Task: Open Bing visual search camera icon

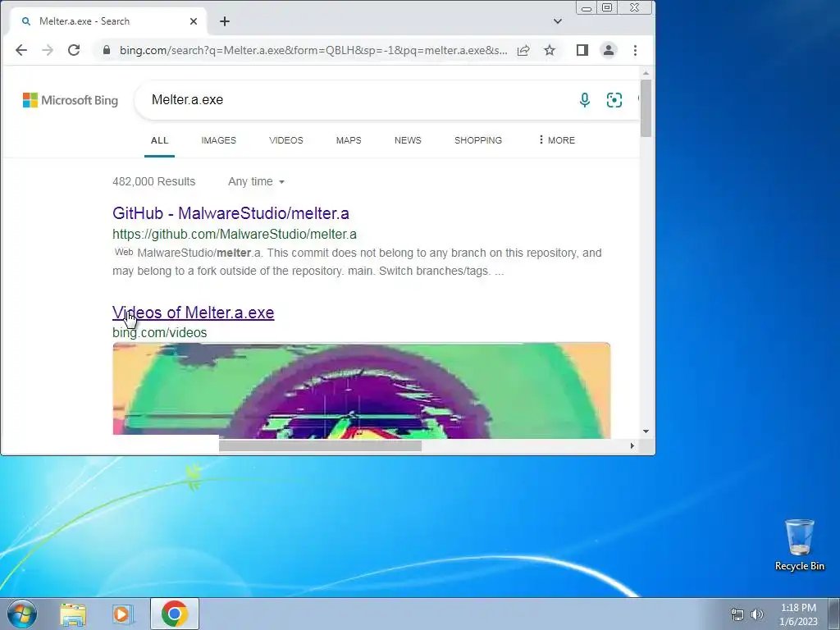Action: click(614, 99)
